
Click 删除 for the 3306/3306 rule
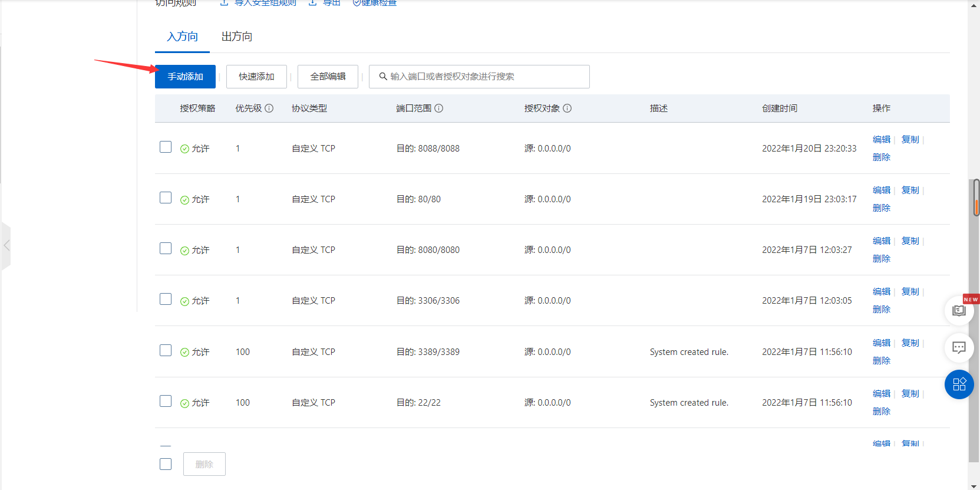click(x=882, y=310)
